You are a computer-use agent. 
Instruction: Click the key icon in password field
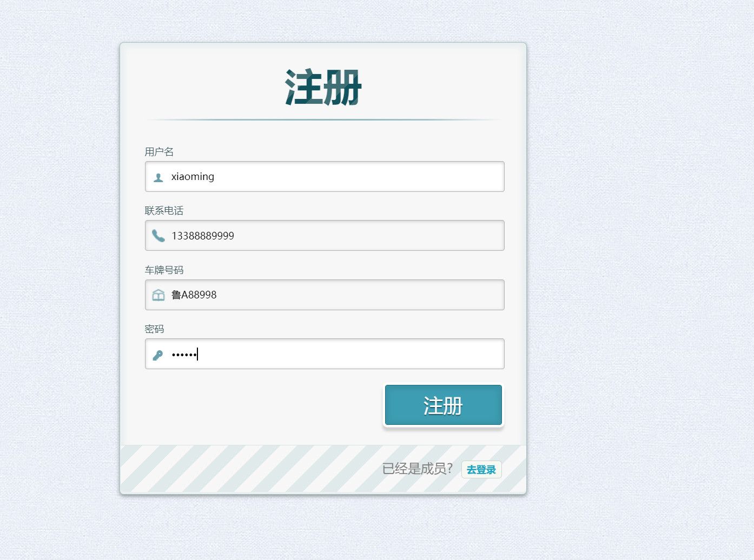pyautogui.click(x=158, y=355)
